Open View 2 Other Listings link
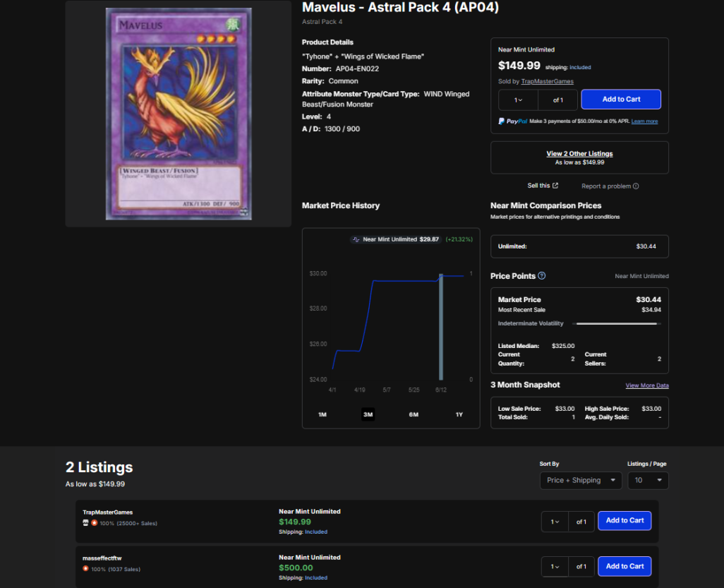Viewport: 724px width, 588px height. pyautogui.click(x=579, y=154)
